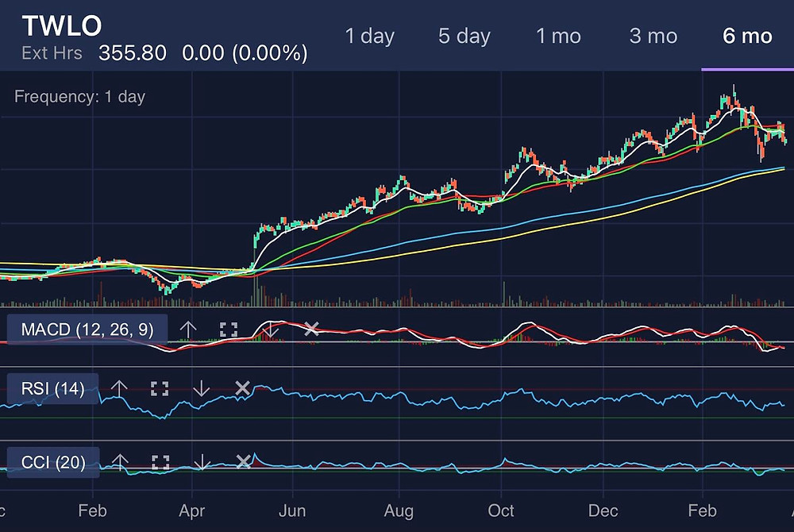Remove the CCI indicator

pos(243,461)
